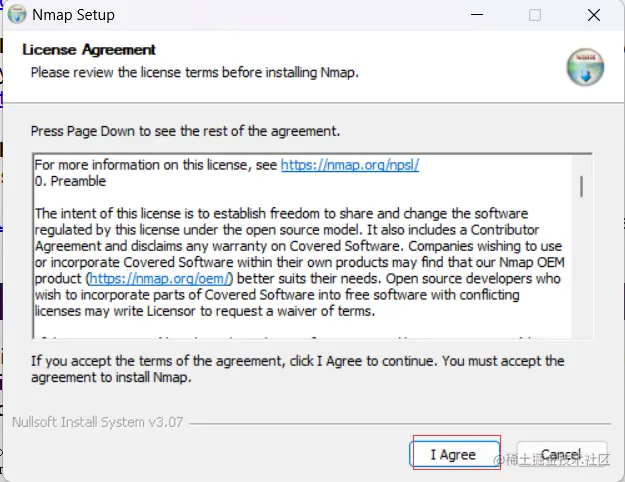Click the 'Press Page Down' instruction text
The height and width of the screenshot is (482, 625).
pyautogui.click(x=185, y=131)
